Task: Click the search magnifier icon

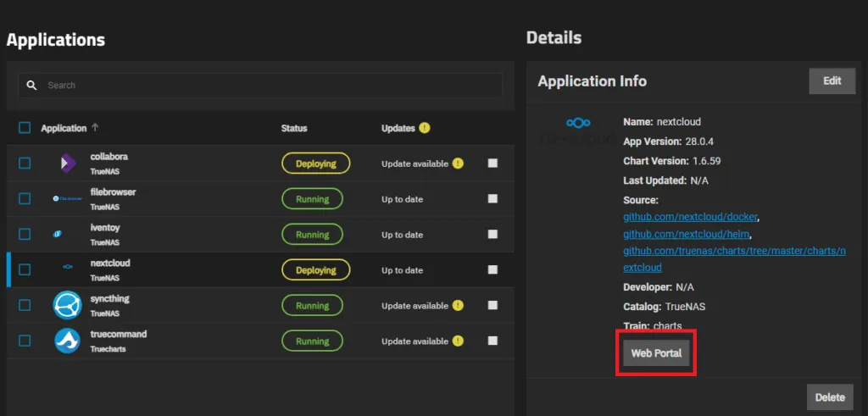Action: click(x=32, y=86)
